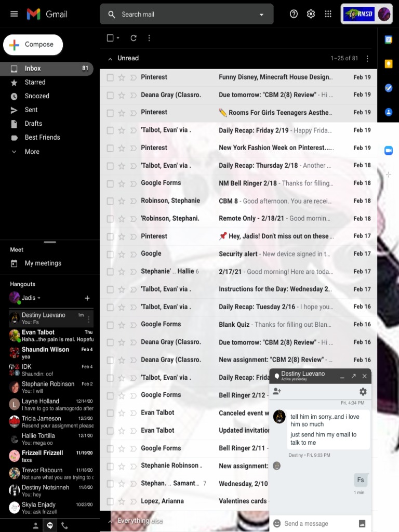Open Shaundin Wilson Hangouts conversation
The image size is (399, 532).
tap(51, 353)
